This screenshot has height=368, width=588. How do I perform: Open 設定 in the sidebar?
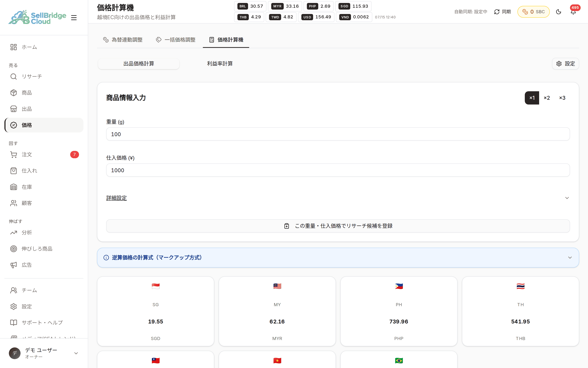point(44,306)
